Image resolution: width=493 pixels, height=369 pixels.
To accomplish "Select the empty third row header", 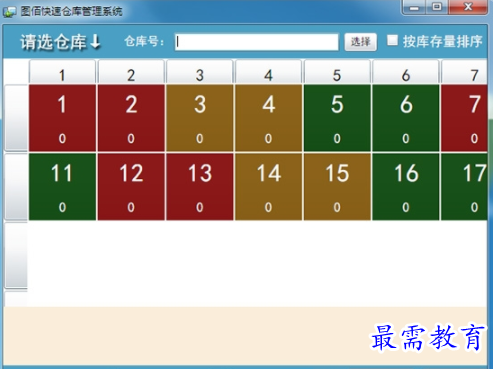I will 16,255.
